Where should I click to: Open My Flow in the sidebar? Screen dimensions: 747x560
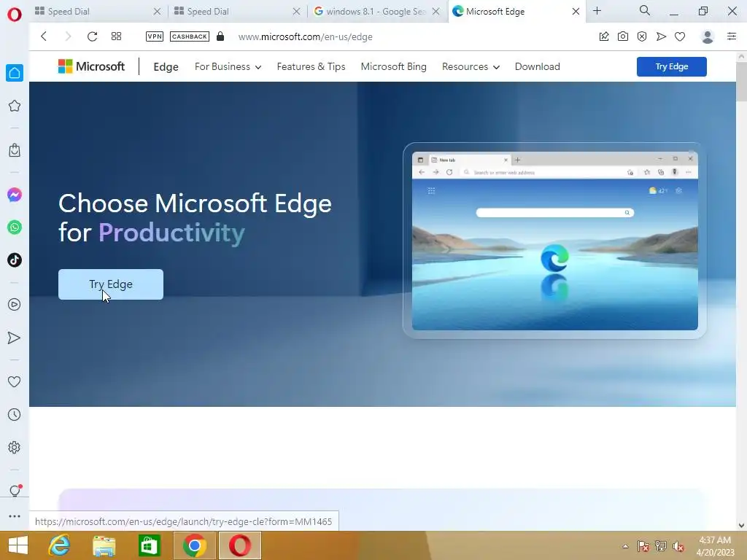pos(15,338)
